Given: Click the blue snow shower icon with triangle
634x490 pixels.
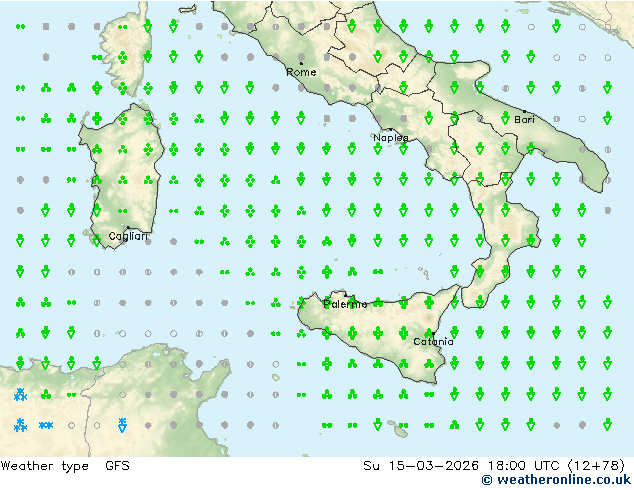Looking at the screenshot, I should pyautogui.click(x=122, y=425).
